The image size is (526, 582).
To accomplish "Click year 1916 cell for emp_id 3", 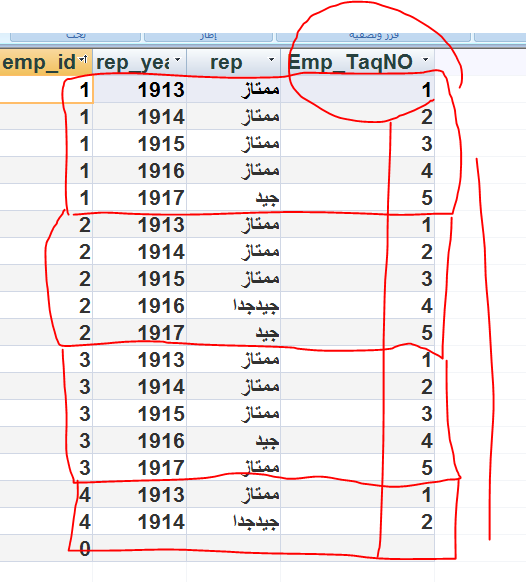I will [140, 441].
